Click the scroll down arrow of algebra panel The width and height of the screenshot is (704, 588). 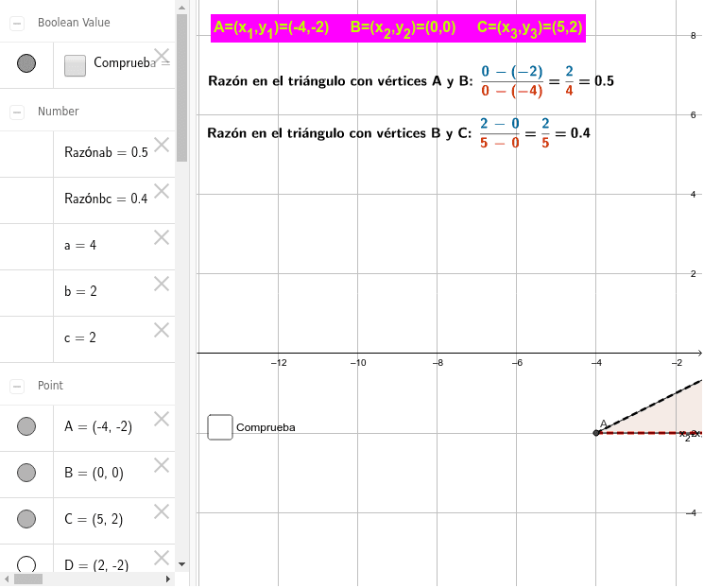181,564
